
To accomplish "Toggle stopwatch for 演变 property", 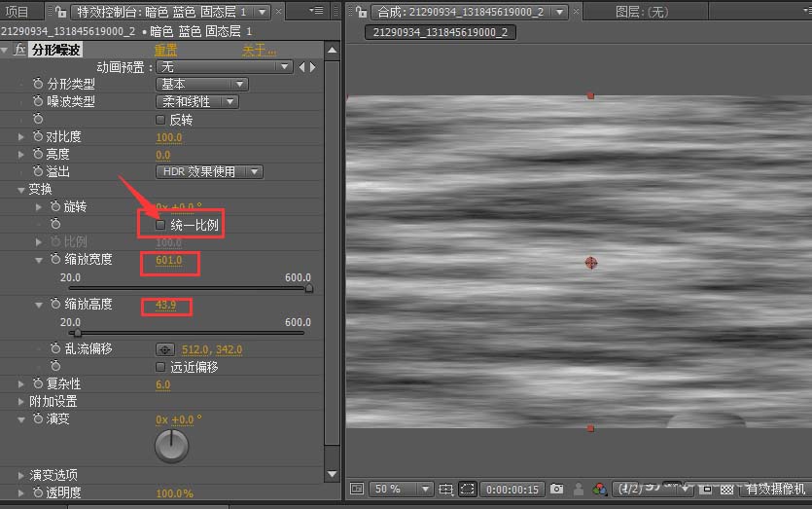I will (38, 418).
